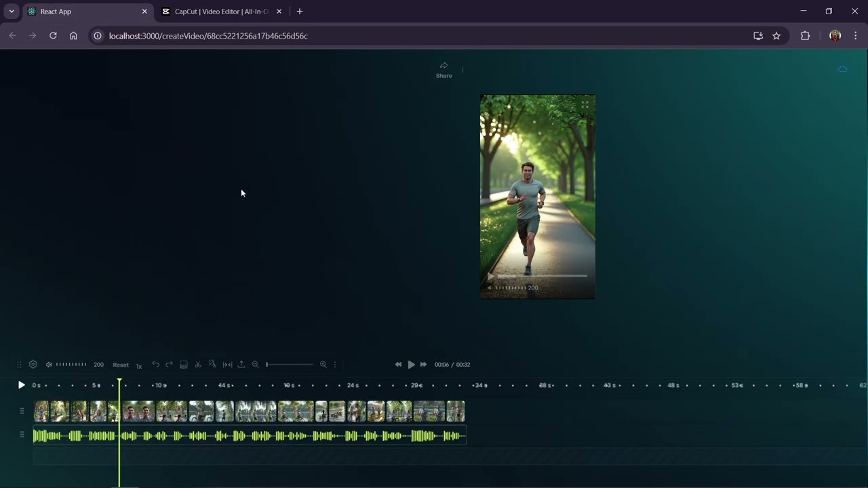View site information icon

click(97, 36)
